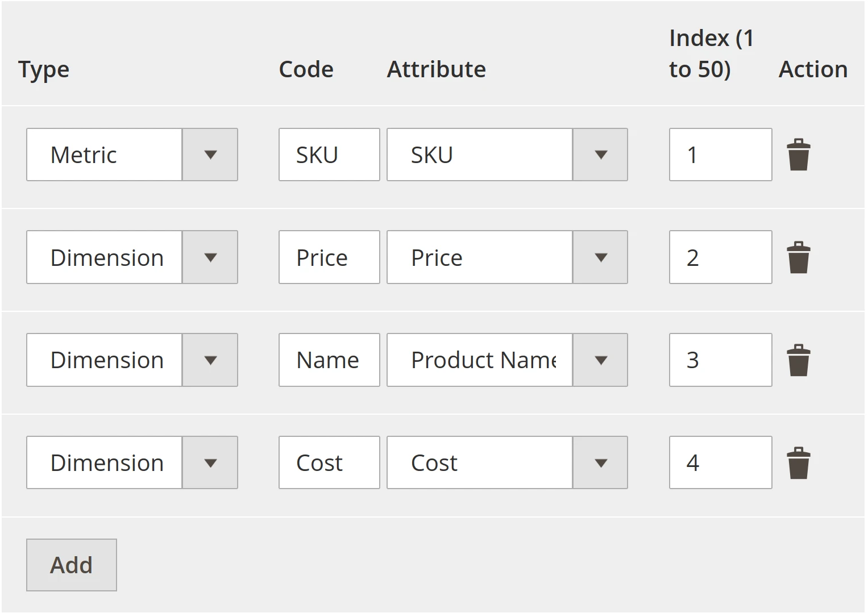This screenshot has height=613, width=868.
Task: Click the Code field showing SKU
Action: 329,155
